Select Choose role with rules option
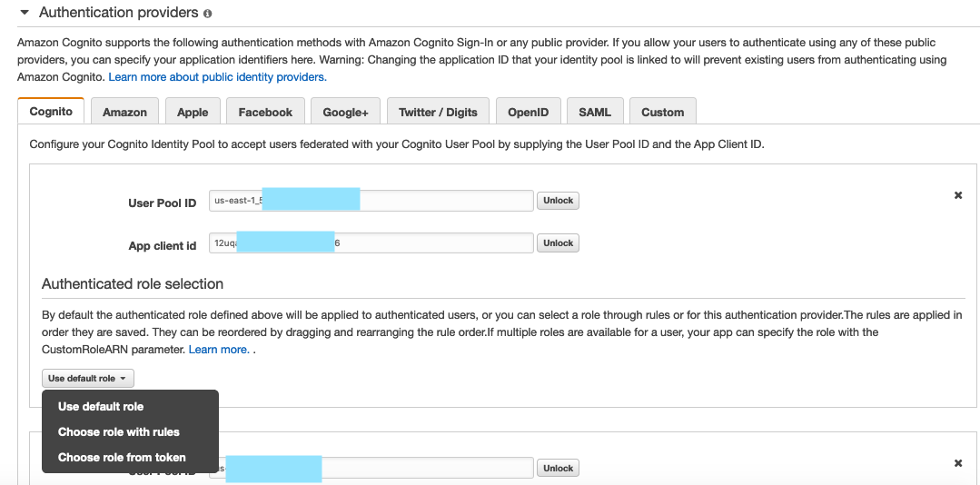980x485 pixels. 119,431
